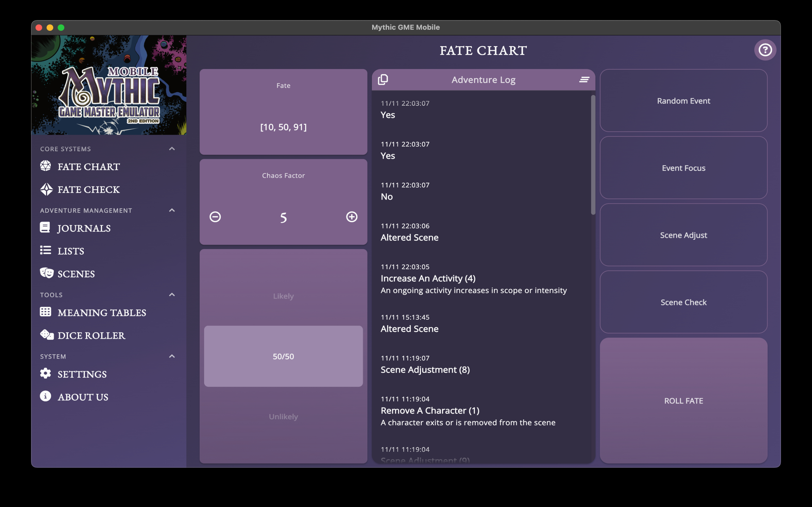The image size is (812, 507).
Task: Collapse the Adventure Management section
Action: pos(172,210)
